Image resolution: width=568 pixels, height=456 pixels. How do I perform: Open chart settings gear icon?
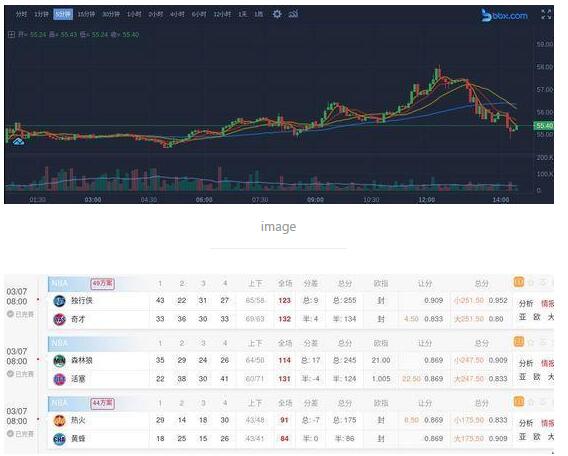click(277, 14)
